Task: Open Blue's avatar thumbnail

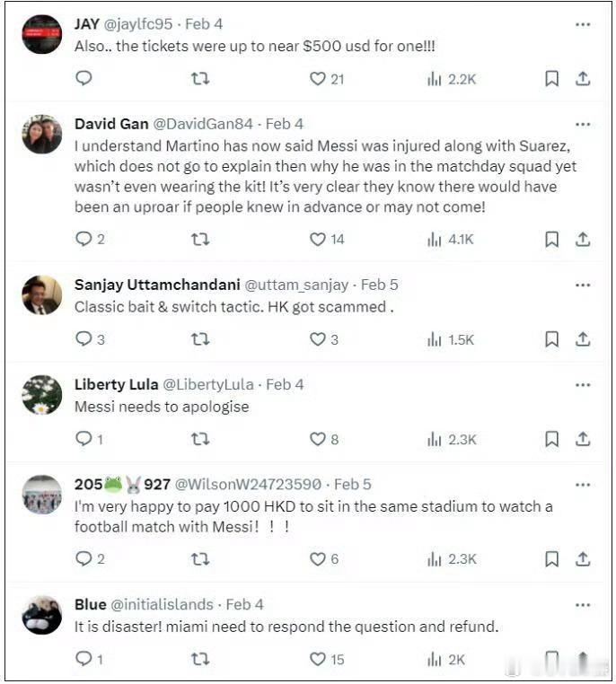Action: pos(42,615)
